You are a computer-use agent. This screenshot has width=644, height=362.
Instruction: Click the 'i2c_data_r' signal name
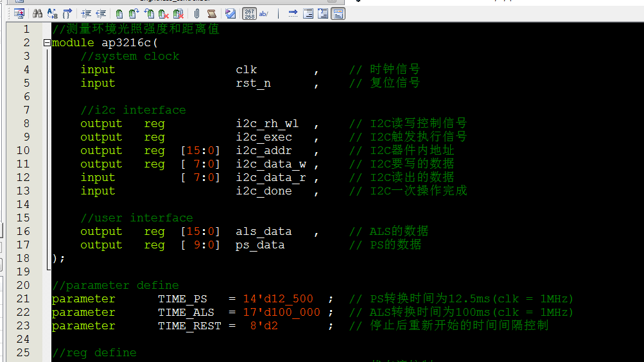point(271,178)
